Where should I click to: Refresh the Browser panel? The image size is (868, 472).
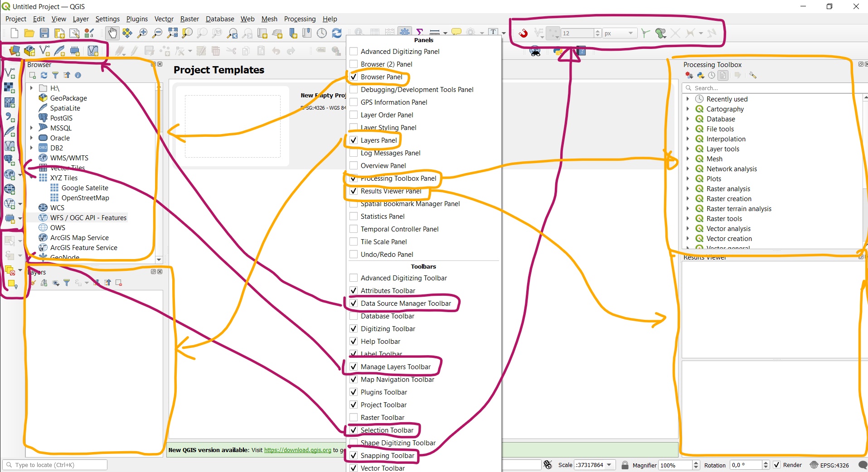(44, 75)
